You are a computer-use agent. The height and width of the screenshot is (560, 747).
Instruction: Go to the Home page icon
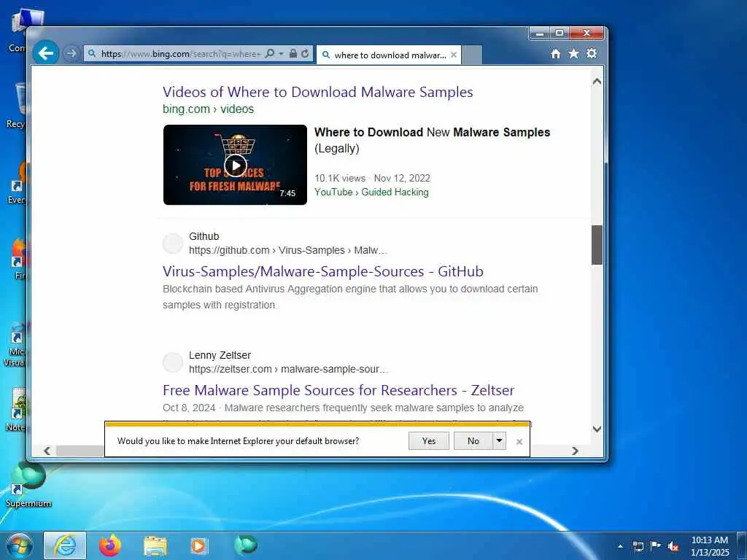coord(555,54)
